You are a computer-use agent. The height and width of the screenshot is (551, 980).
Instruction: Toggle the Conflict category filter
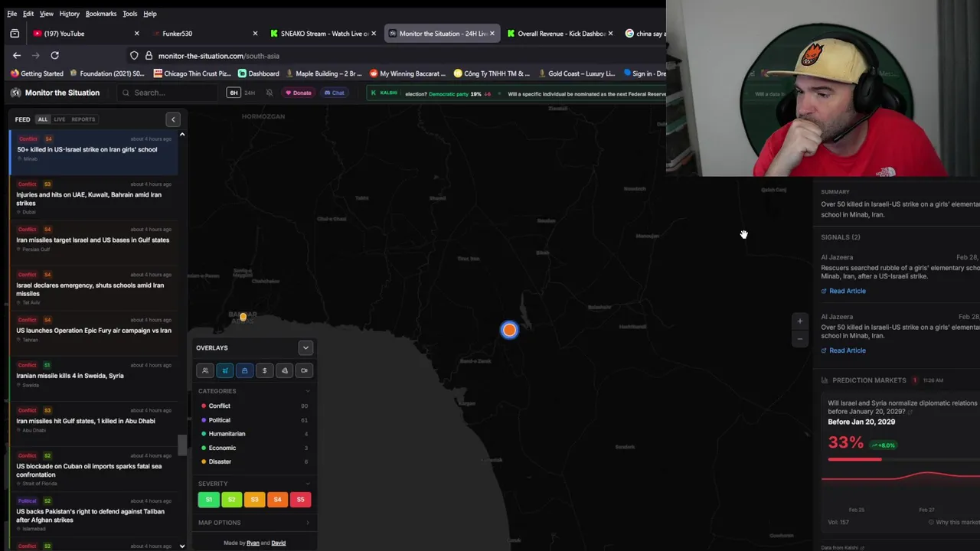[x=254, y=406]
